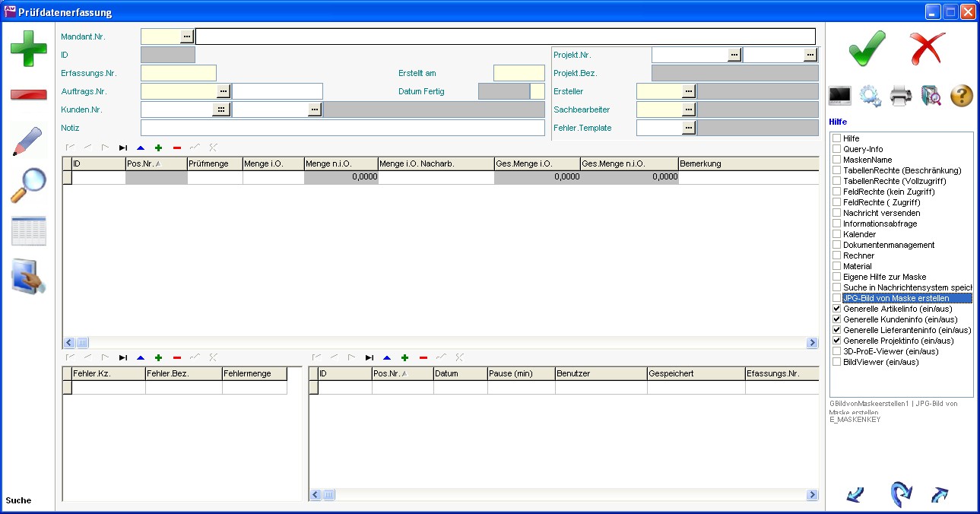Open search with the magnifying glass icon

[x=28, y=186]
